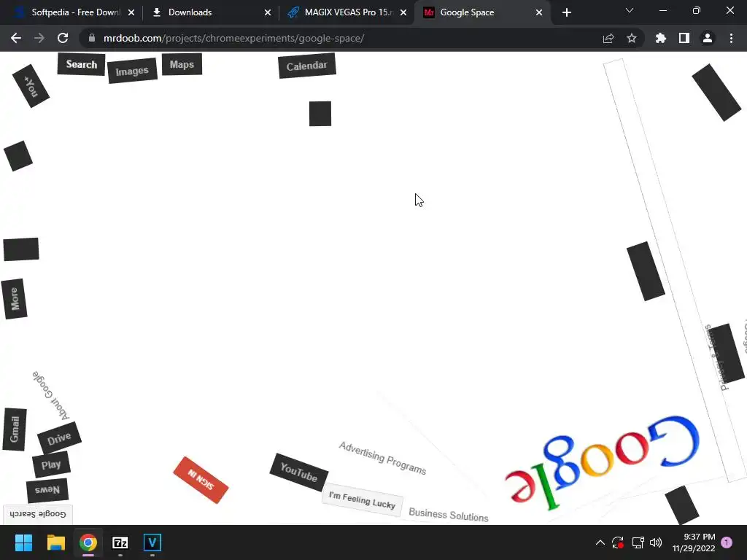Open the Extensions puzzle icon
The width and height of the screenshot is (747, 560).
pyautogui.click(x=661, y=38)
